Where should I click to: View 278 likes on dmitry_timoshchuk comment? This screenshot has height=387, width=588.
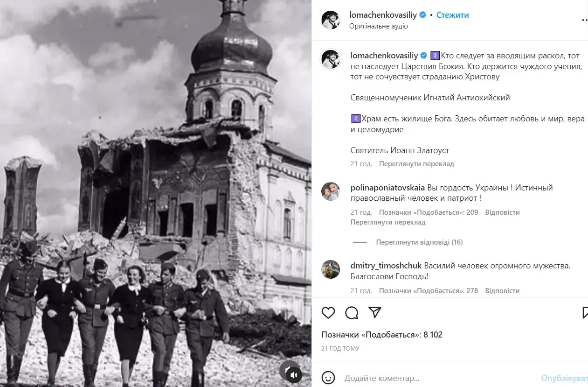429,291
